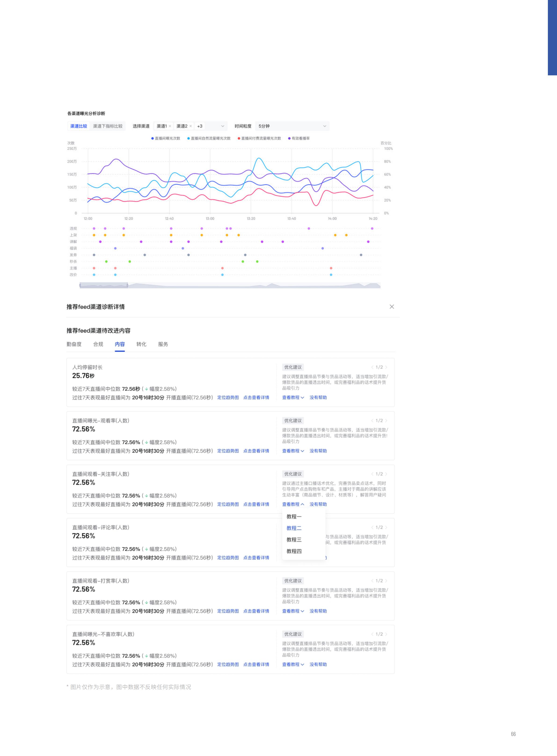The image size is (557, 756).
Task: Go to next suggestion in 人均停留时长 card
Action: pyautogui.click(x=386, y=367)
